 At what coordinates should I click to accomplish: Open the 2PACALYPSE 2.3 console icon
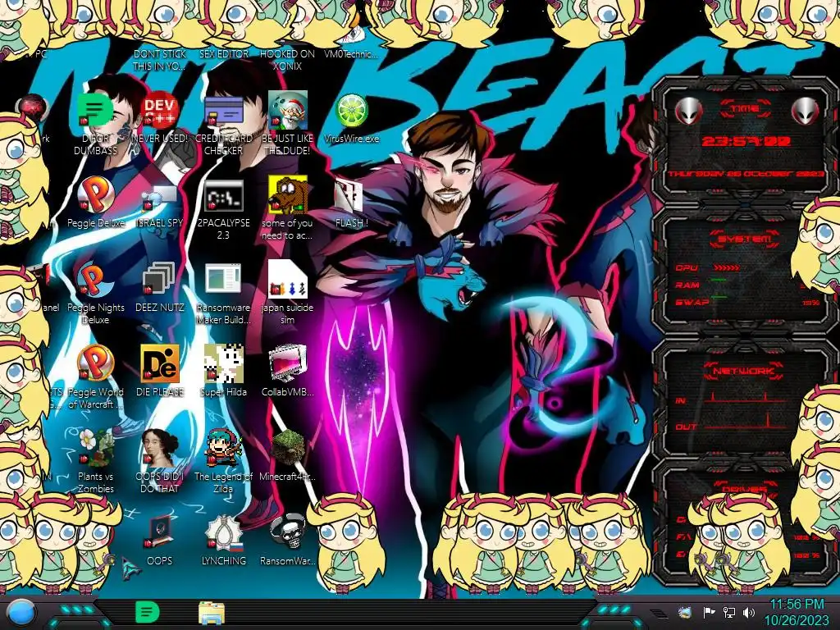(x=223, y=195)
